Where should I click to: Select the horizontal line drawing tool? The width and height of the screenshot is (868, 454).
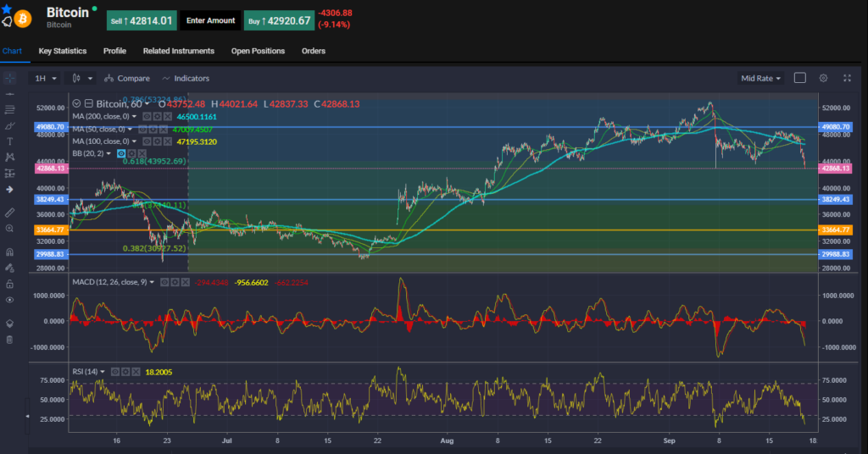10,95
